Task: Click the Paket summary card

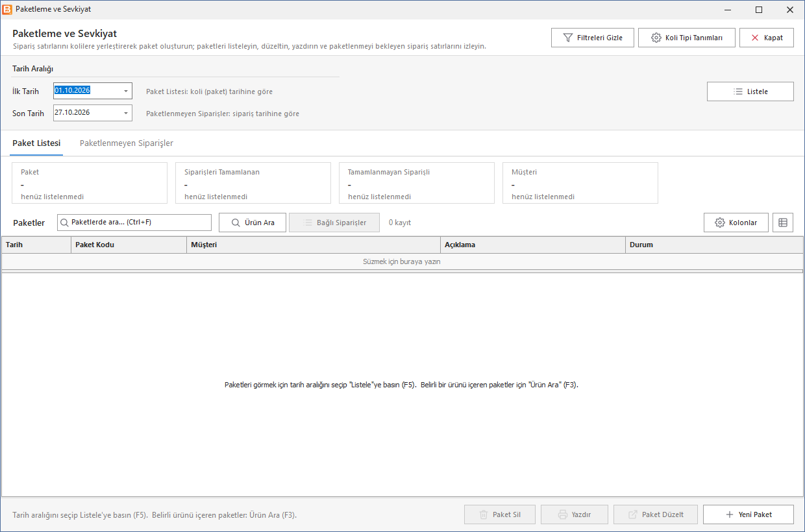Action: (x=90, y=183)
